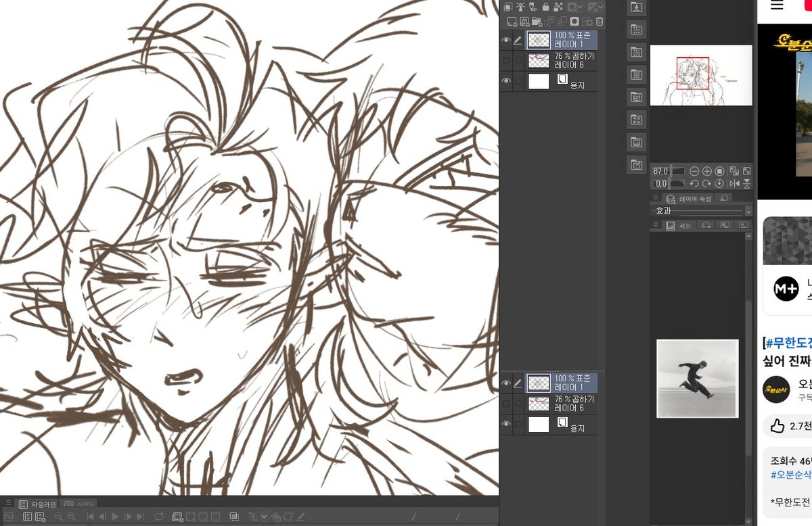Reset canvas rotation in Navigator
The image size is (812, 526).
click(719, 184)
